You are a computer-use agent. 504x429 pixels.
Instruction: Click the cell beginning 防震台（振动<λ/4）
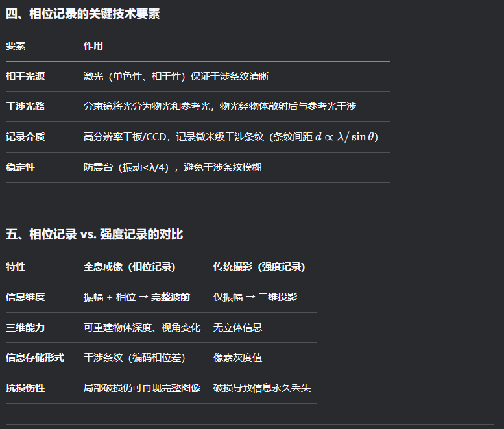click(x=173, y=167)
